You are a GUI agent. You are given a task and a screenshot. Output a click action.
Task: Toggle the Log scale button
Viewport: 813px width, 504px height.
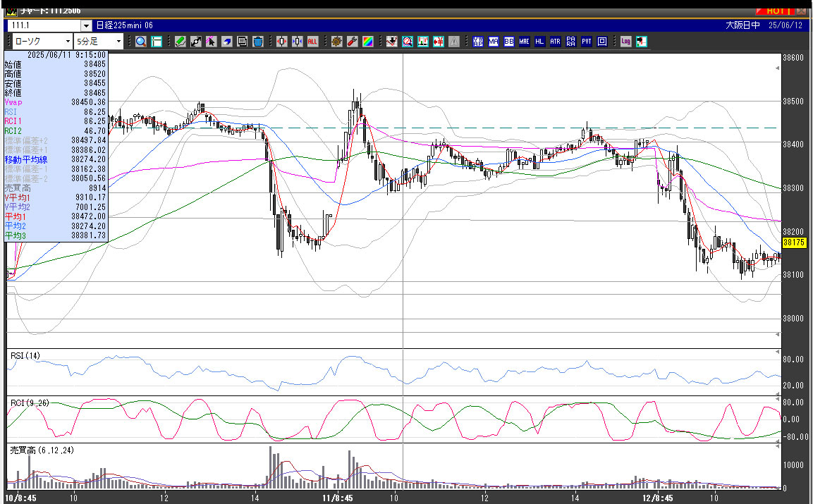tap(626, 42)
